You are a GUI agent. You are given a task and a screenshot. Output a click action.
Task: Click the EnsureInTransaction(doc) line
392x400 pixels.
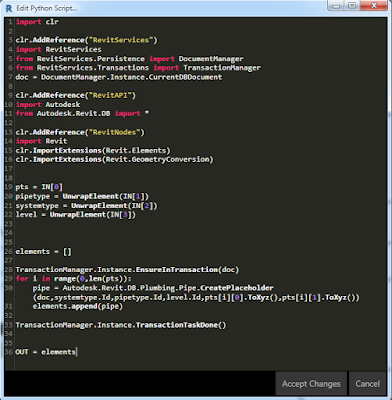[x=127, y=270]
